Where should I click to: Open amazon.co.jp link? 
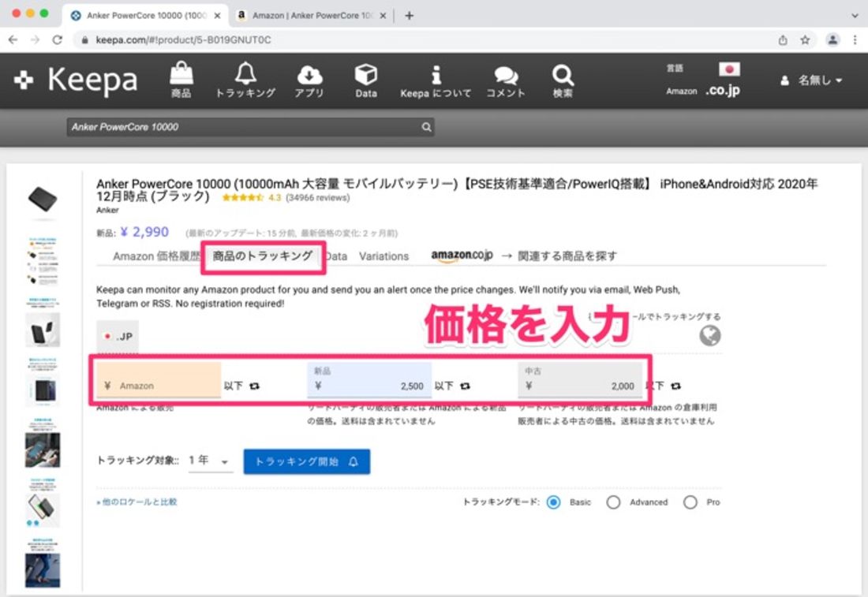point(462,256)
